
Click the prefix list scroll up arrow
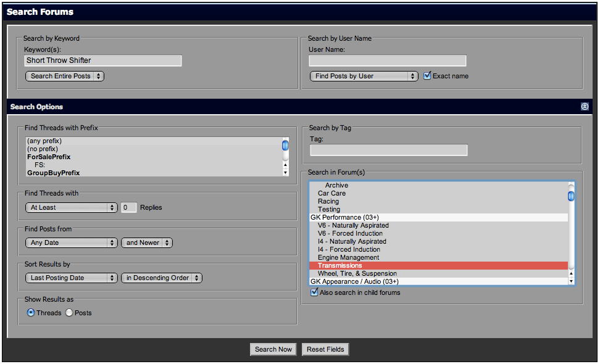(285, 165)
